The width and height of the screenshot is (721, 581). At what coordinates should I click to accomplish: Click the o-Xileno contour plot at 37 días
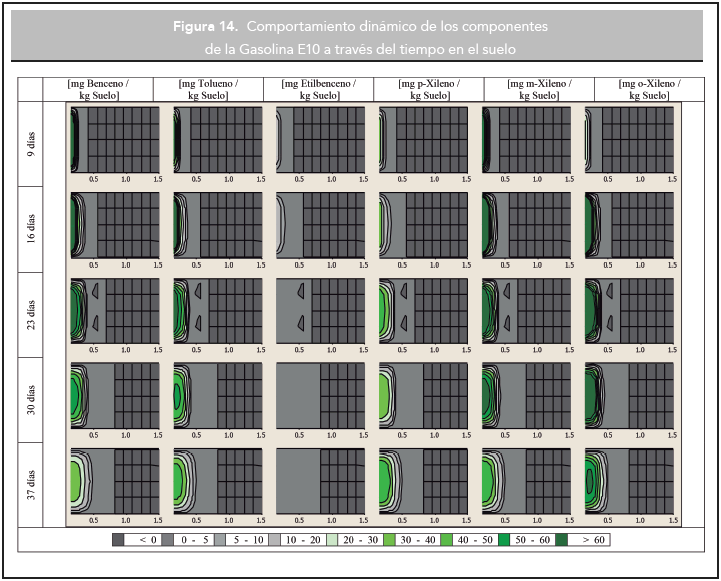[630, 481]
